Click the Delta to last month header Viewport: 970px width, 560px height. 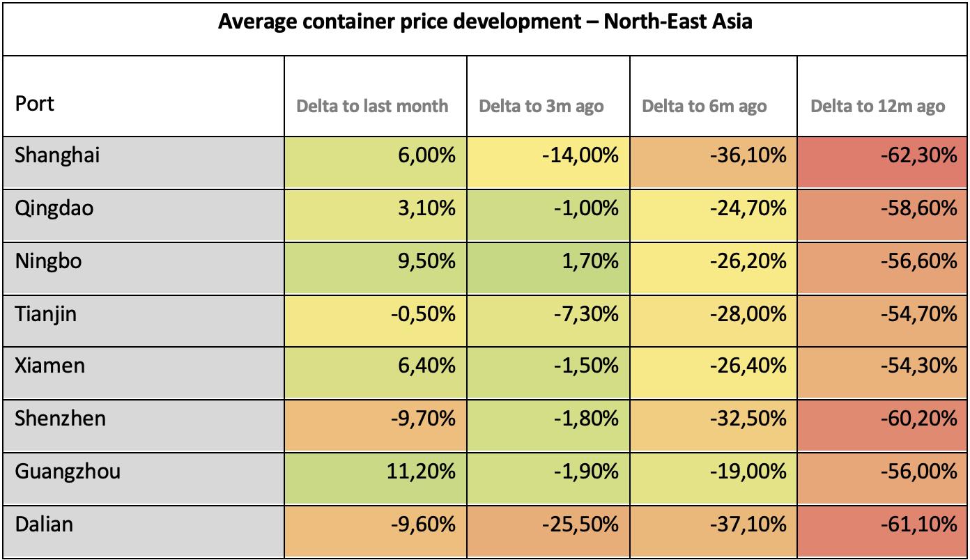pyautogui.click(x=372, y=107)
